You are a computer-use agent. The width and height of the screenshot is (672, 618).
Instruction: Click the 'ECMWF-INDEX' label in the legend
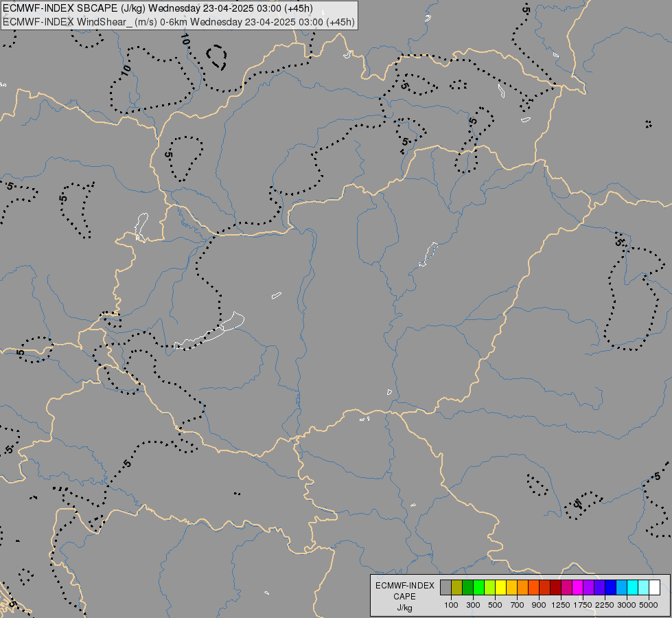pyautogui.click(x=404, y=586)
